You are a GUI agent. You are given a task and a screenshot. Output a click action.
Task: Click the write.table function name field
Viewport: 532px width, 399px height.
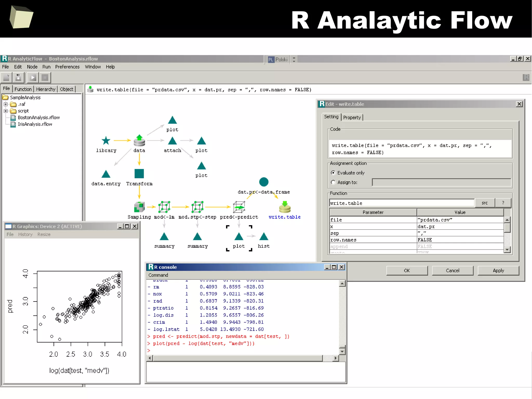pyautogui.click(x=402, y=203)
